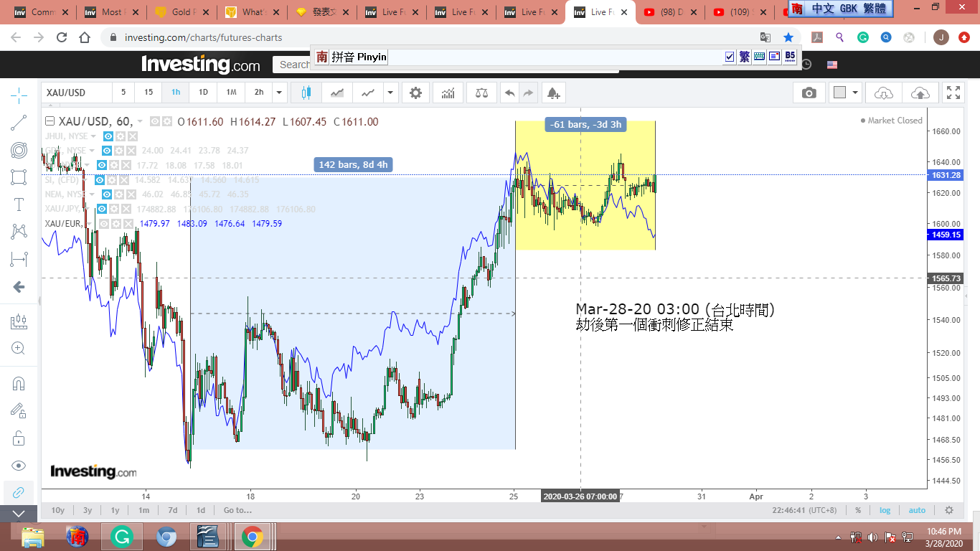The width and height of the screenshot is (980, 551).
Task: Select the forecast projection tool
Action: pyautogui.click(x=19, y=322)
